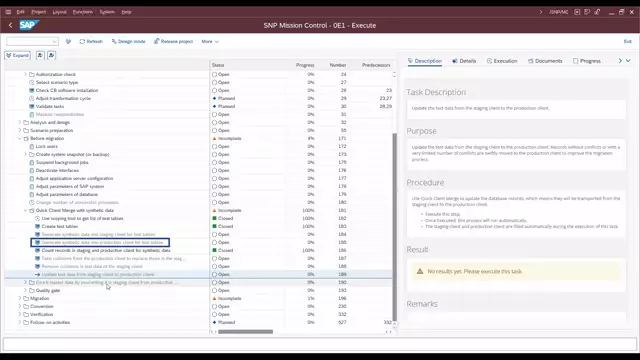Open the Edit menu
This screenshot has width=640, height=360.
tap(20, 12)
